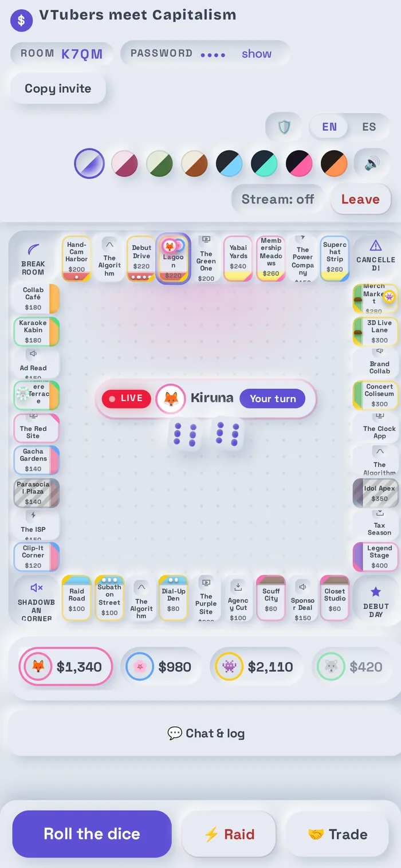Click the Break Room corner tile

click(33, 258)
